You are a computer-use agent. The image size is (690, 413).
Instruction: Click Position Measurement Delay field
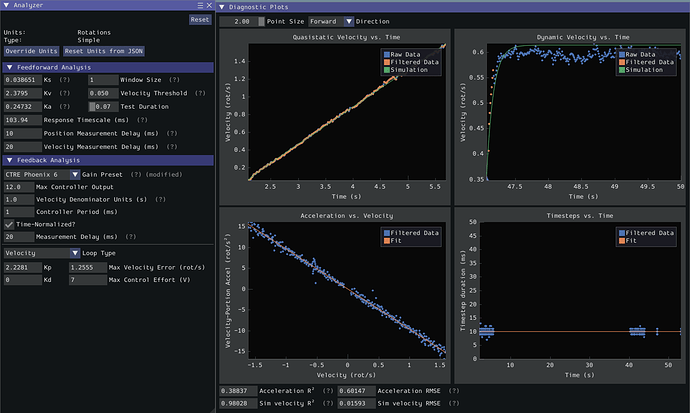[x=22, y=133]
